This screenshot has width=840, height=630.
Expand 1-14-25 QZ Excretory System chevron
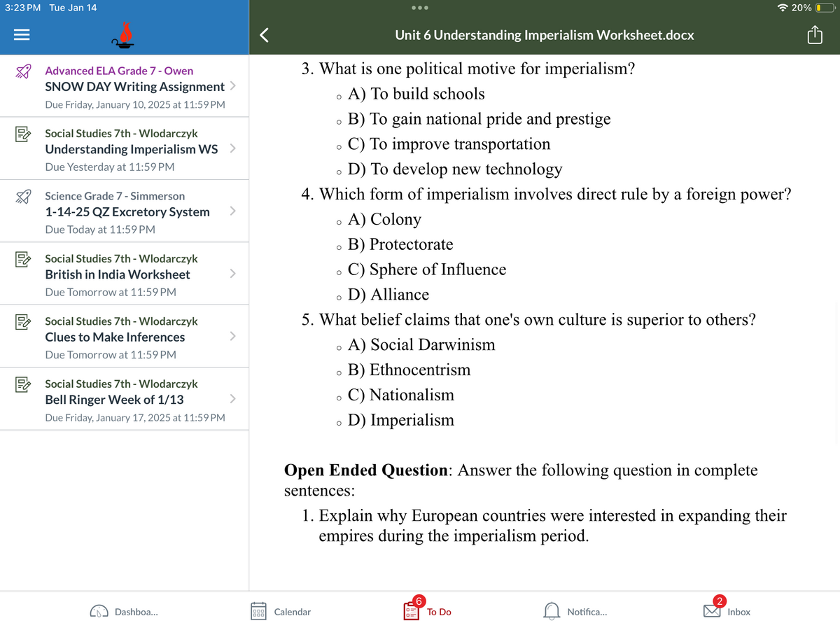click(233, 211)
